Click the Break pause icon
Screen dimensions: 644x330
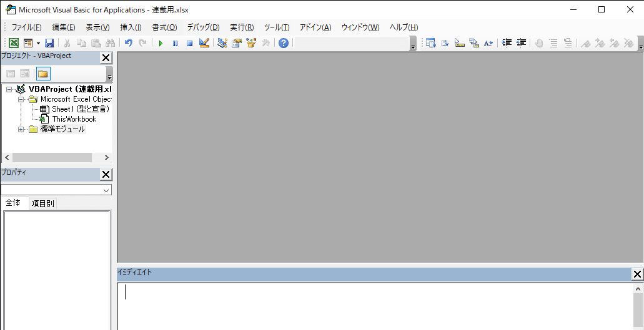pyautogui.click(x=176, y=43)
